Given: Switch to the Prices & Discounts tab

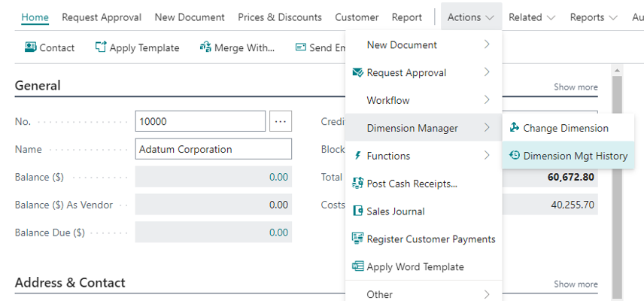Looking at the screenshot, I should point(279,17).
